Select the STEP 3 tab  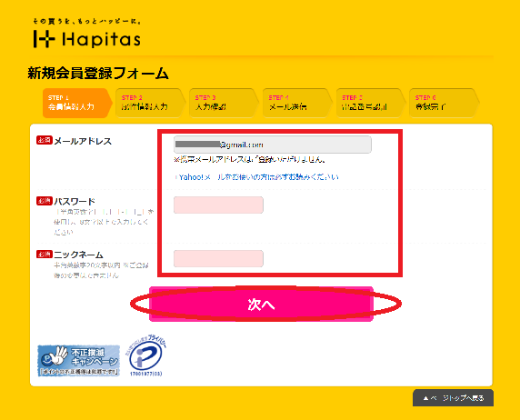click(224, 103)
